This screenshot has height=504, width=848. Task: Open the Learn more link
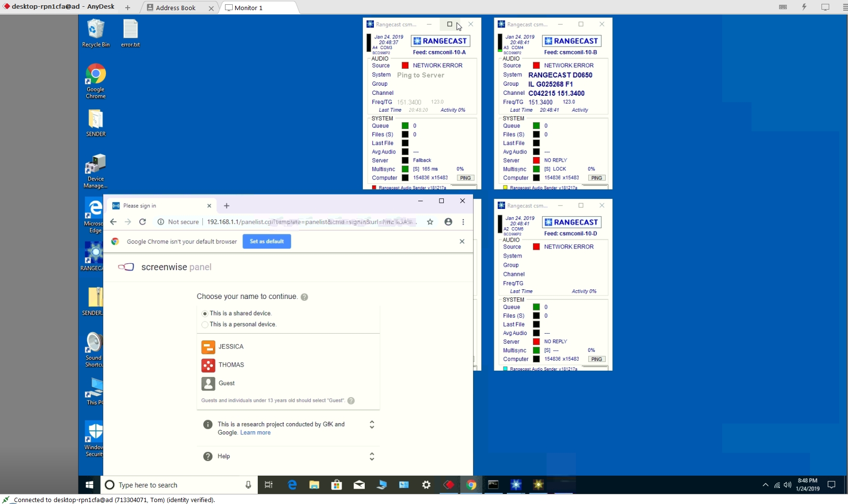point(255,433)
